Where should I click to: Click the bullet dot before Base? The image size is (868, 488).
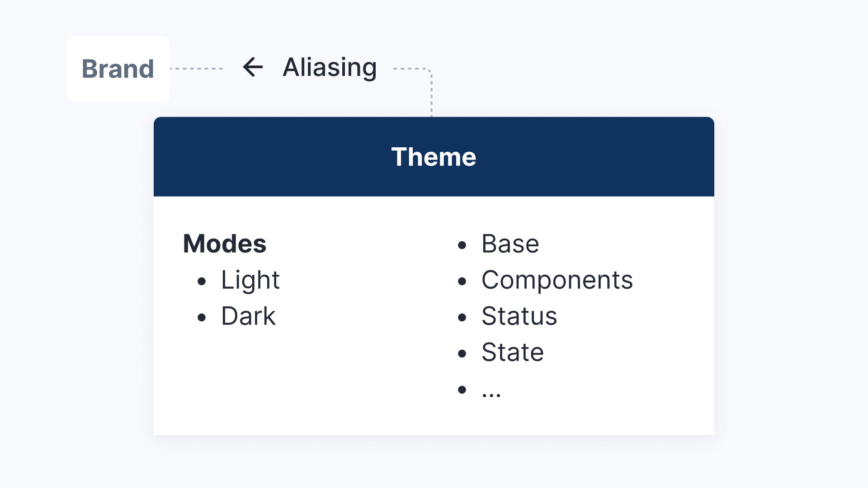[x=462, y=245]
